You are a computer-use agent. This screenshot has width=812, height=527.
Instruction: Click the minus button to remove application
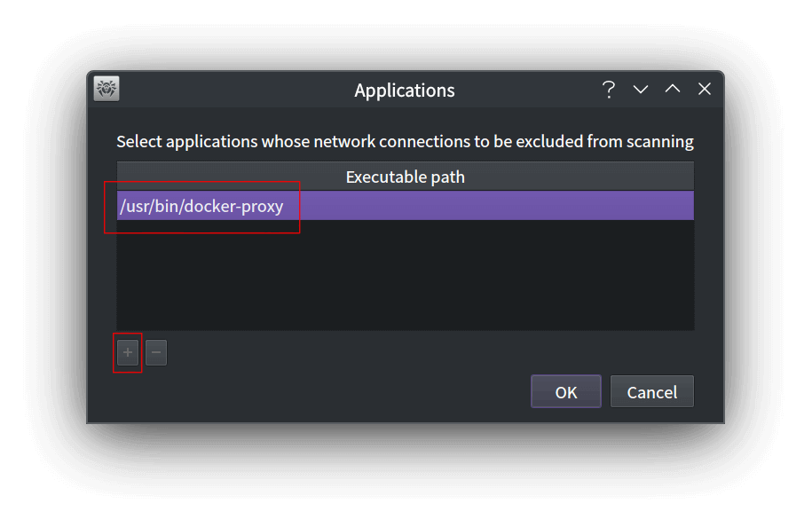(156, 352)
